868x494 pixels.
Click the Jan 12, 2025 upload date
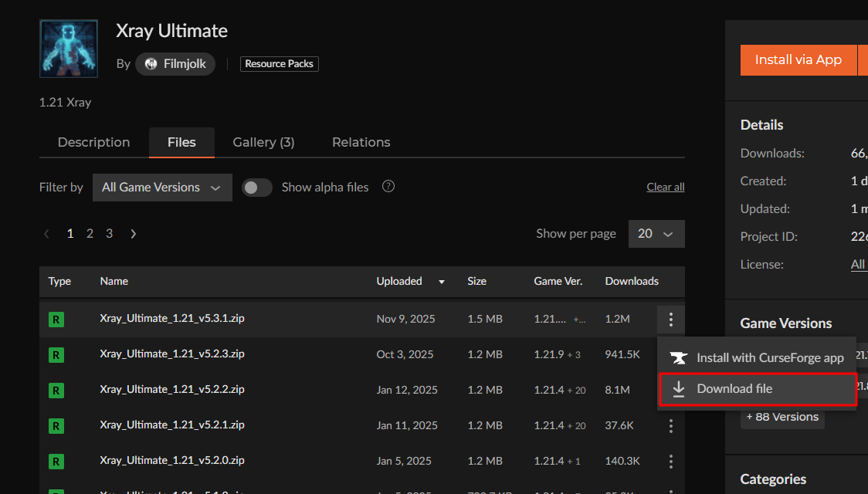click(x=407, y=390)
